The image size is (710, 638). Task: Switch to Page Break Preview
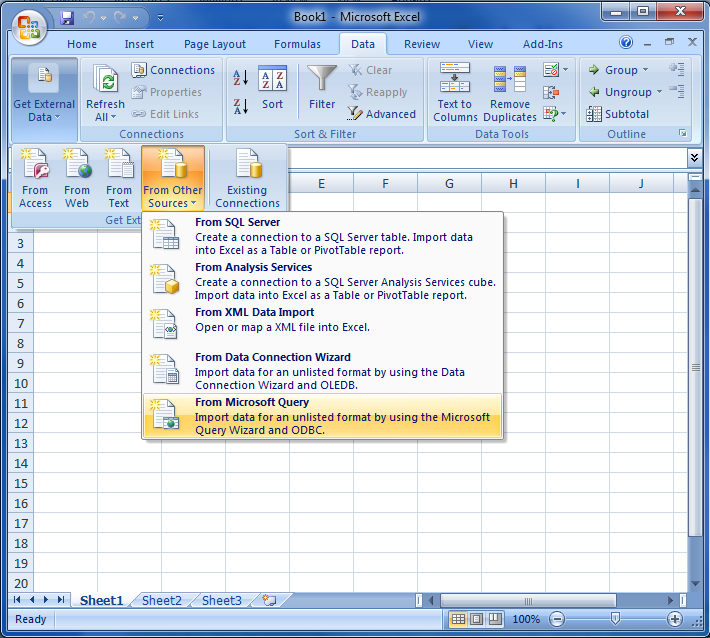(x=495, y=619)
